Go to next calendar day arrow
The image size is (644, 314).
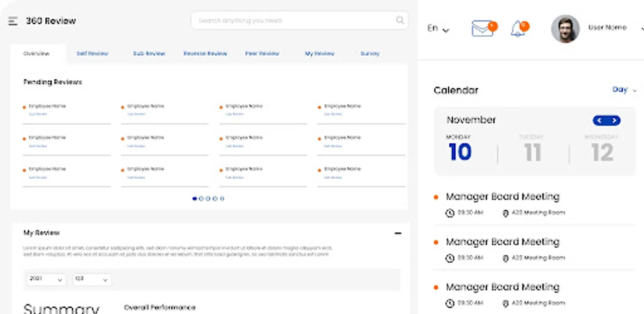614,121
